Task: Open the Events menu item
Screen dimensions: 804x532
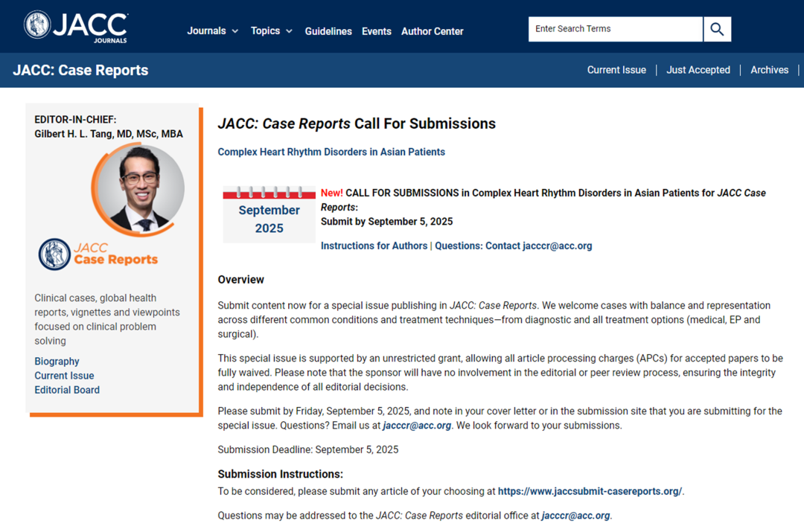Action: 376,31
